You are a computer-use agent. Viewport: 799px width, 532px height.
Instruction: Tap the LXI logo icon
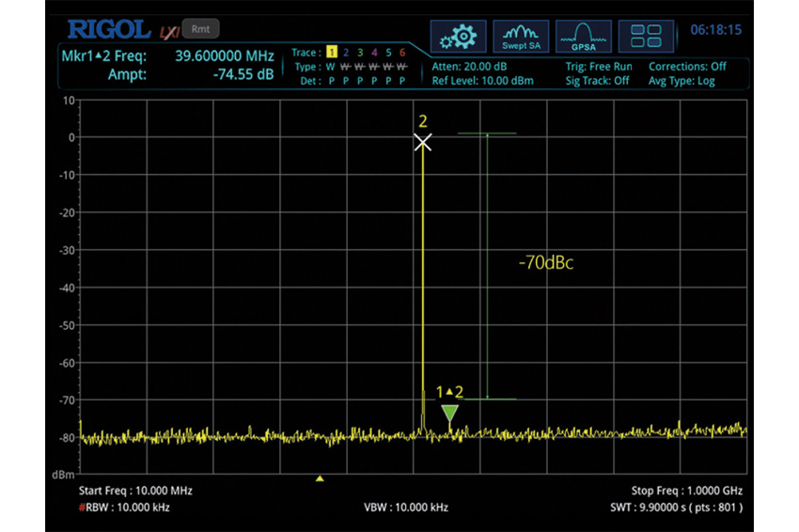pos(169,32)
